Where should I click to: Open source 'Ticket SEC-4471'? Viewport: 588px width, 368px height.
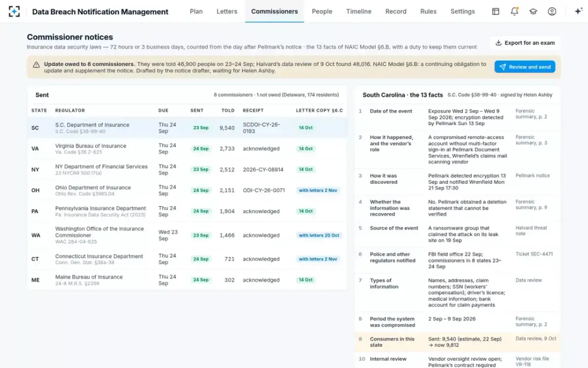pyautogui.click(x=534, y=254)
